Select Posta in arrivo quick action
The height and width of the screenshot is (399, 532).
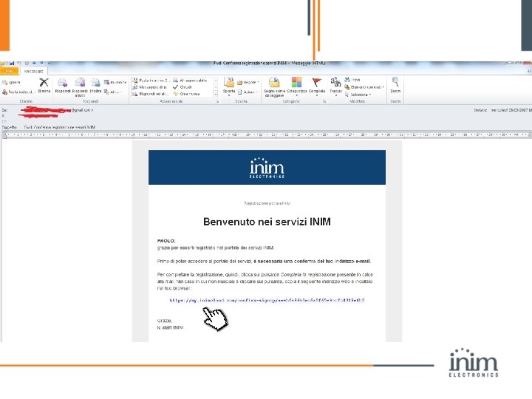click(151, 81)
